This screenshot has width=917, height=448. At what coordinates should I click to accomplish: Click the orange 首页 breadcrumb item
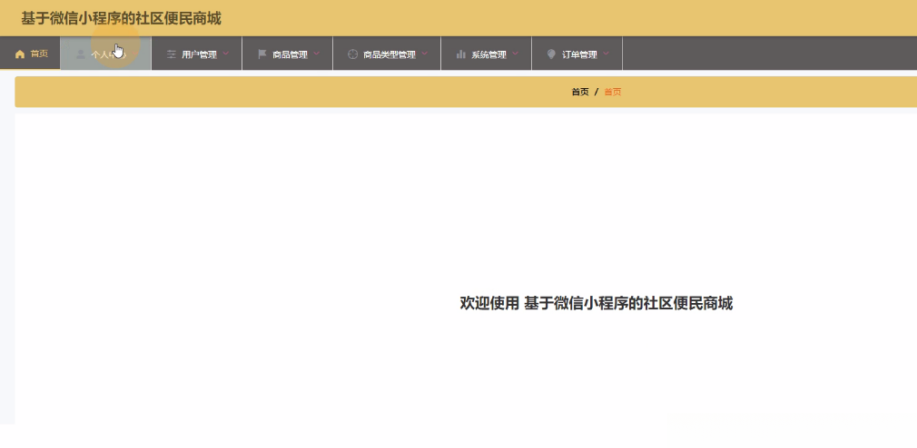coord(612,92)
